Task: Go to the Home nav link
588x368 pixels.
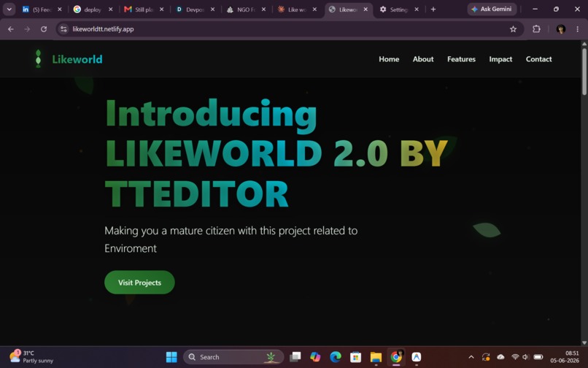Action: [389, 59]
